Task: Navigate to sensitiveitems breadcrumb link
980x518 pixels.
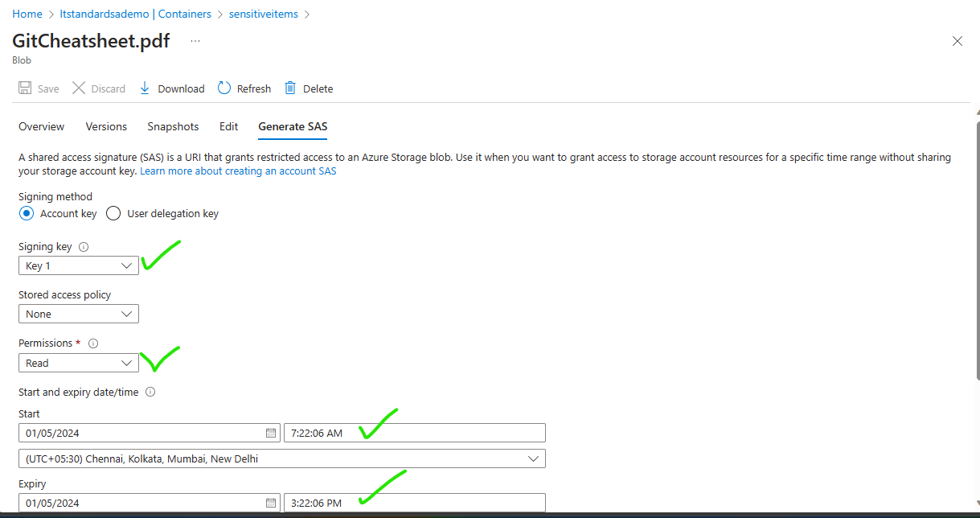Action: pos(263,14)
